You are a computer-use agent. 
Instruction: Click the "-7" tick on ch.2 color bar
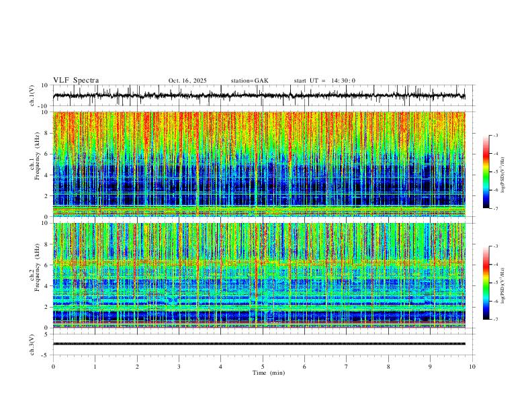coord(495,320)
